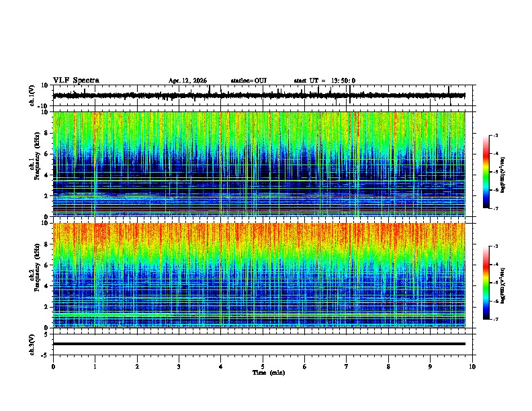Click the "2" kHz tick of ch.1 spectrogram

click(47, 195)
